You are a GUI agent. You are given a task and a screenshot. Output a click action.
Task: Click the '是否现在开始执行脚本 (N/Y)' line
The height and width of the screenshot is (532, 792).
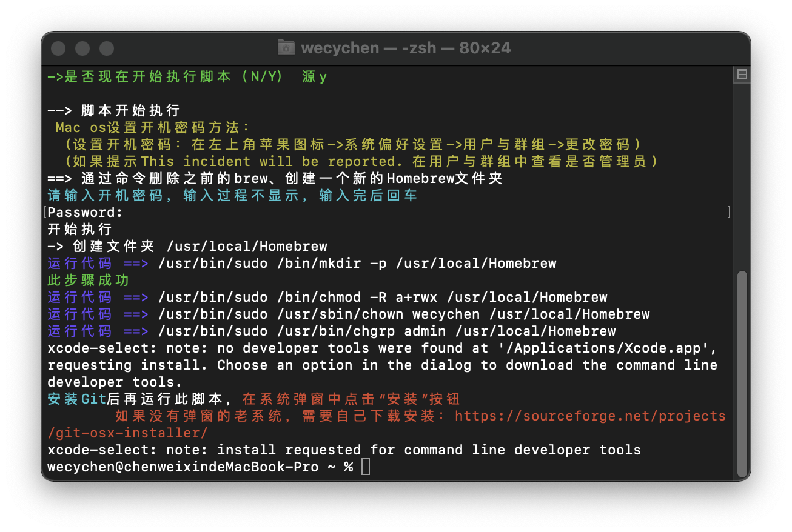point(187,77)
